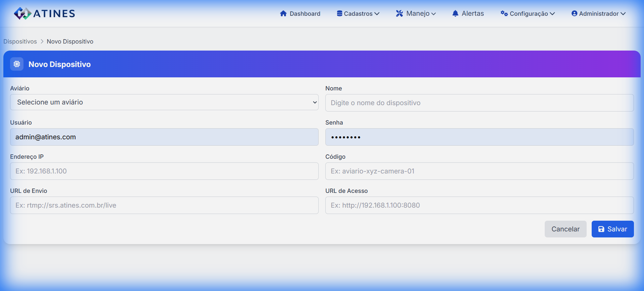The height and width of the screenshot is (291, 644).
Task: Click the Cadastros database icon
Action: pos(339,13)
